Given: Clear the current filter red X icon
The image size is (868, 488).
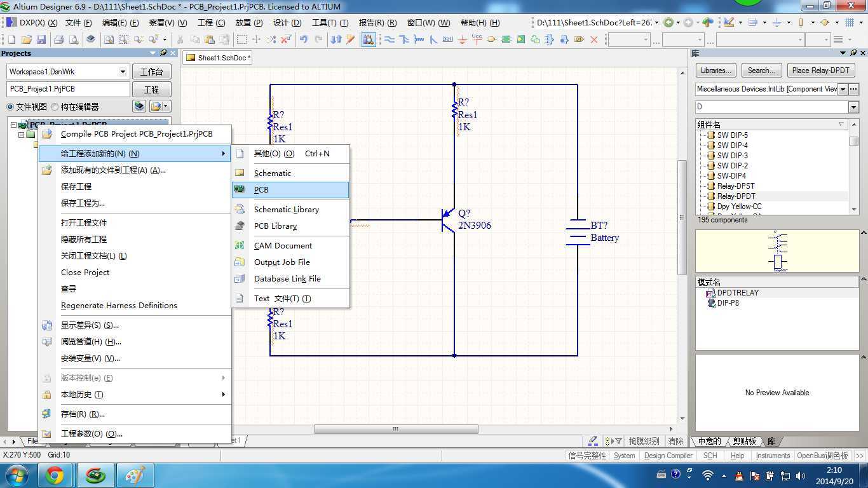Looking at the screenshot, I should pyautogui.click(x=286, y=39).
